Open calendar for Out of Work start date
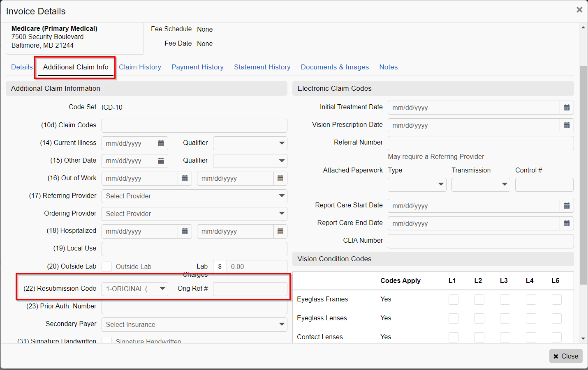Screen dimensions: 588x370 click(185, 179)
